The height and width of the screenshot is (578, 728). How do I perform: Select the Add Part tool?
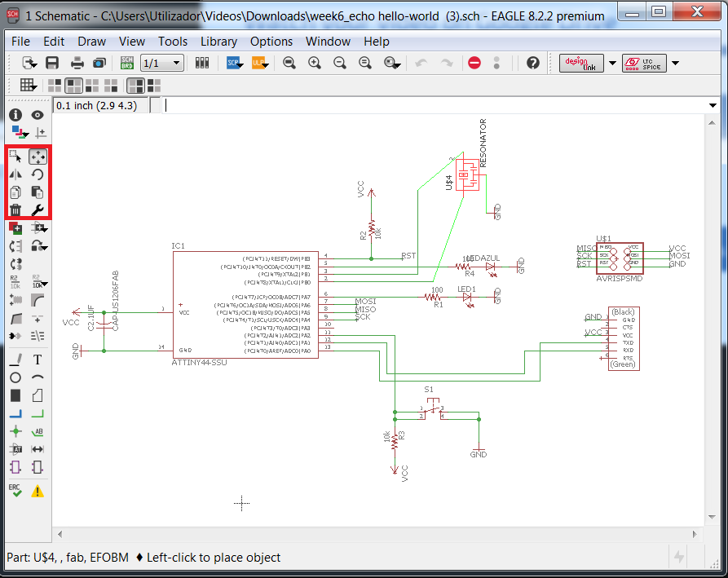pos(15,228)
